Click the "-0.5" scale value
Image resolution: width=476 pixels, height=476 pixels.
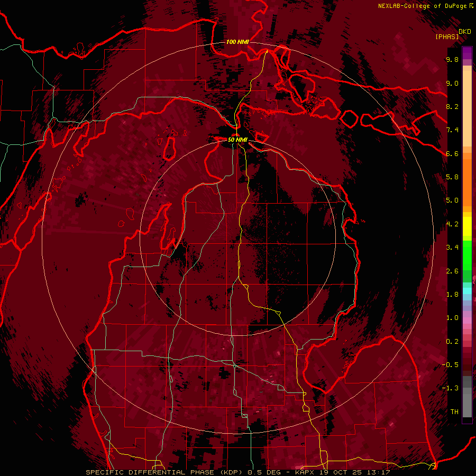(x=450, y=365)
